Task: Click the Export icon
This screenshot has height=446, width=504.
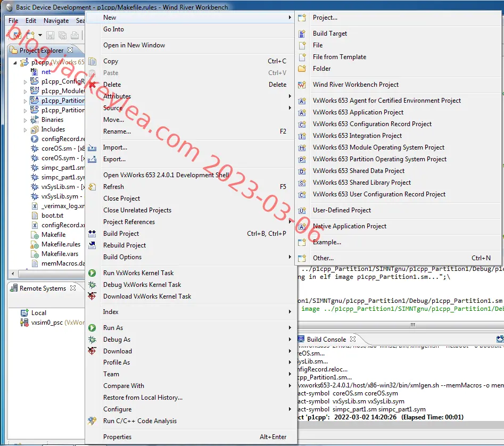Action: point(92,159)
